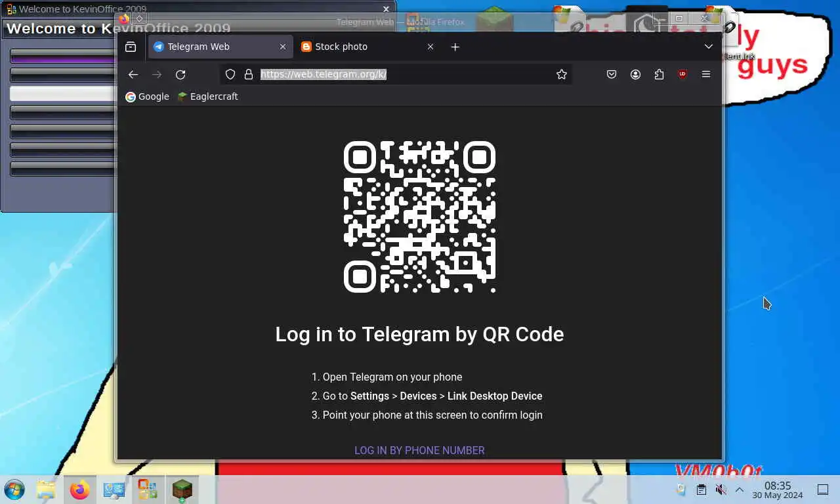Image resolution: width=840 pixels, height=504 pixels.
Task: Expand the list all tabs chevron
Action: (709, 47)
